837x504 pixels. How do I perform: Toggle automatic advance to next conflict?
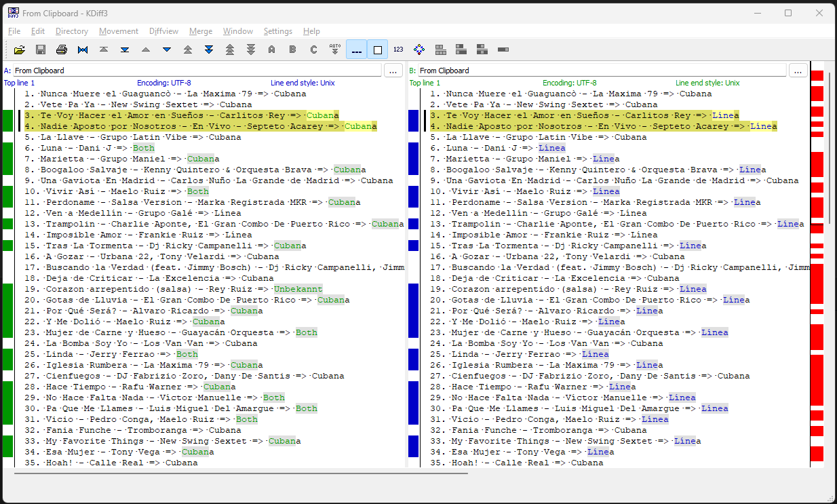335,50
